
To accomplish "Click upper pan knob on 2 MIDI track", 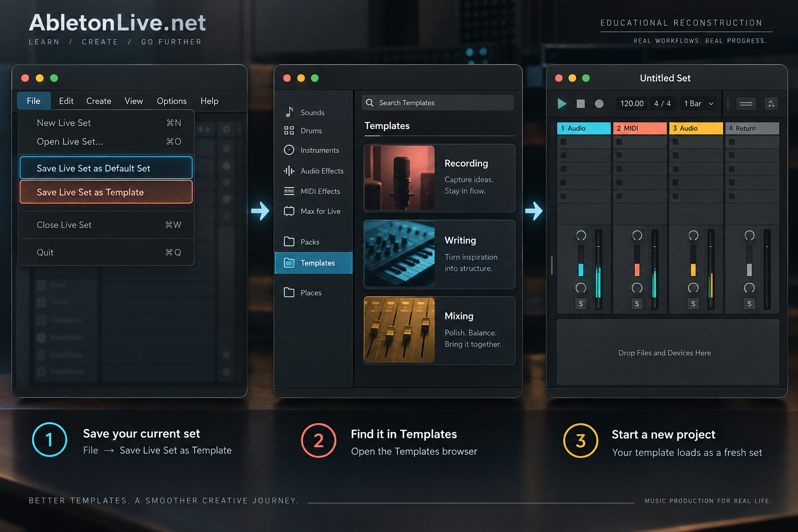I will click(x=637, y=235).
